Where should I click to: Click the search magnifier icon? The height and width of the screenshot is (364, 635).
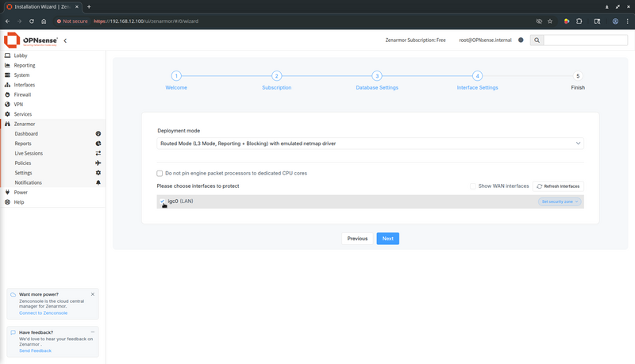point(537,40)
